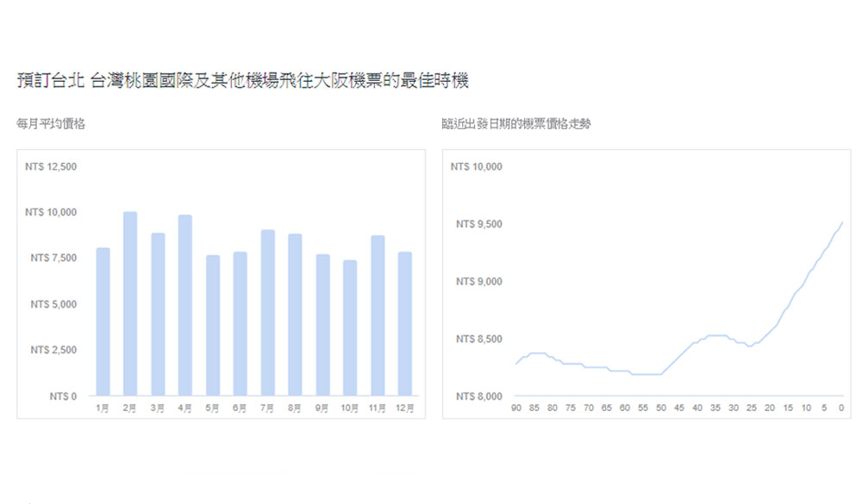Select the 12月 bar in the bar chart
The width and height of the screenshot is (862, 504).
405,324
